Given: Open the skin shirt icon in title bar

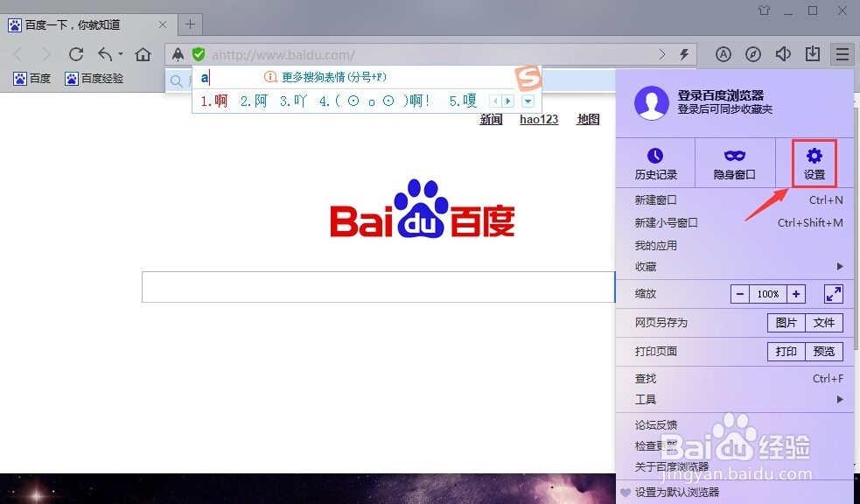Looking at the screenshot, I should (764, 10).
